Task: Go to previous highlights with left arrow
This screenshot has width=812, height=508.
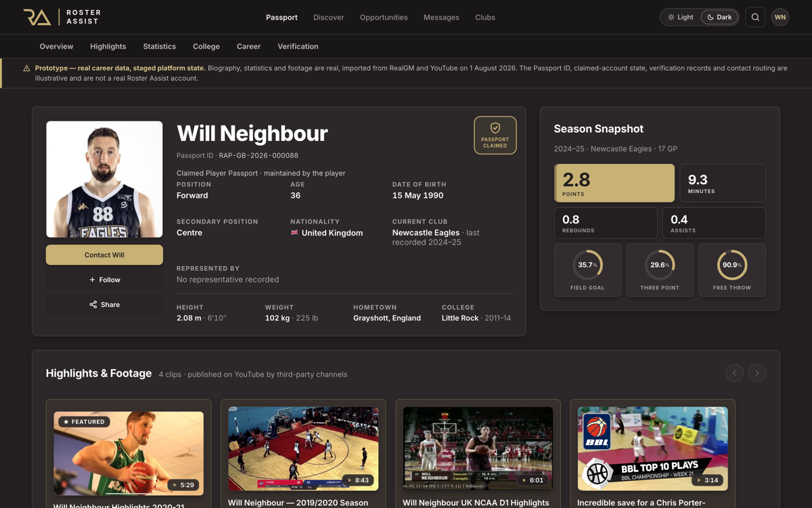Action: (x=734, y=373)
